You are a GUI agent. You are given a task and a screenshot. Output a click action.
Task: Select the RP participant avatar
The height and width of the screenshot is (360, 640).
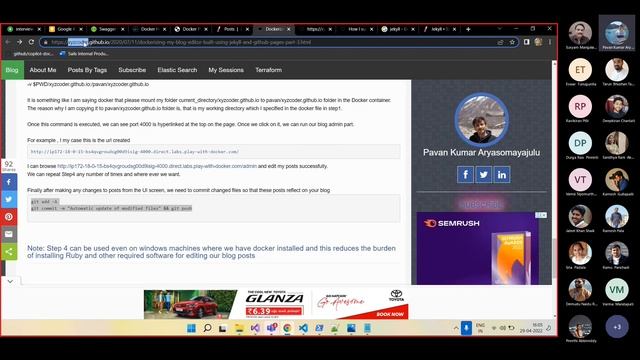point(580,107)
